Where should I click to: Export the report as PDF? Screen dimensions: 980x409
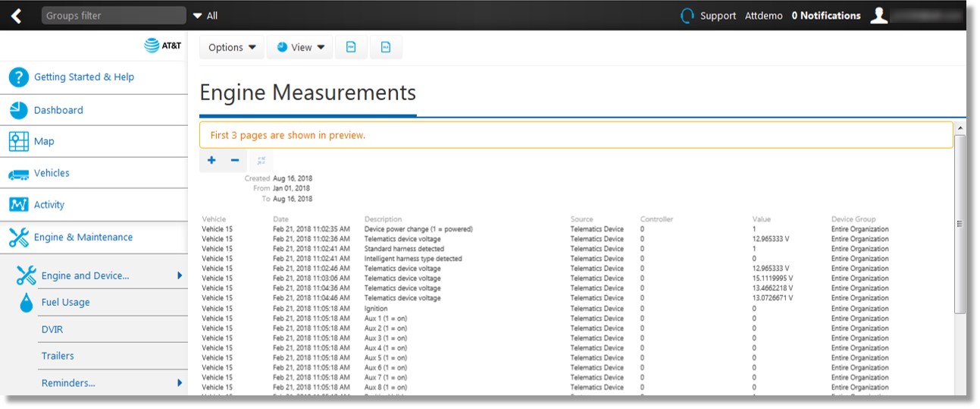[351, 47]
